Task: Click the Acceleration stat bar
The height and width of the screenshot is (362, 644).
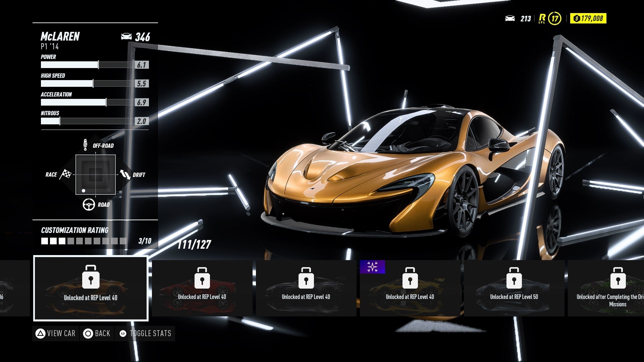Action: (88, 103)
